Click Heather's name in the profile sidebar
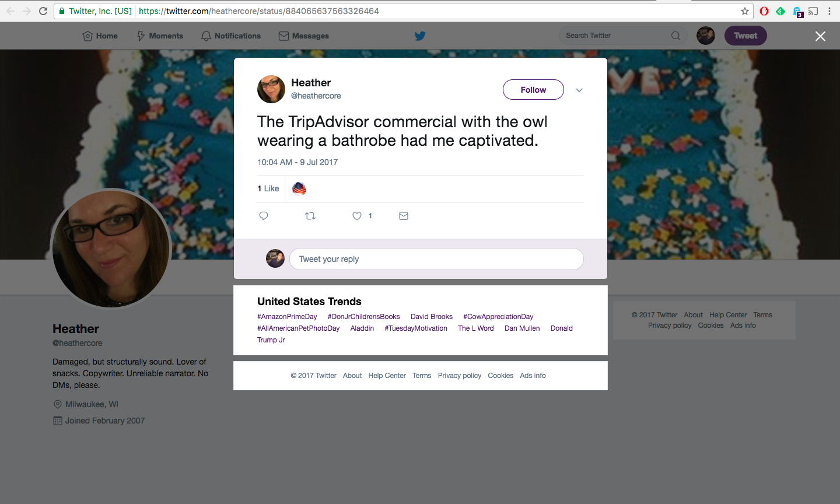Viewport: 840px width, 504px height. [76, 329]
